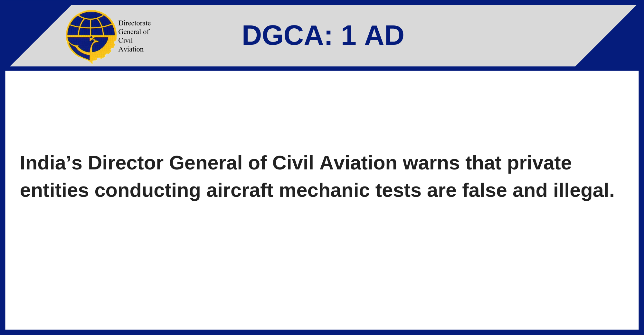644x335 pixels.
Task: Click the word 'private' in the headline
Action: point(539,163)
